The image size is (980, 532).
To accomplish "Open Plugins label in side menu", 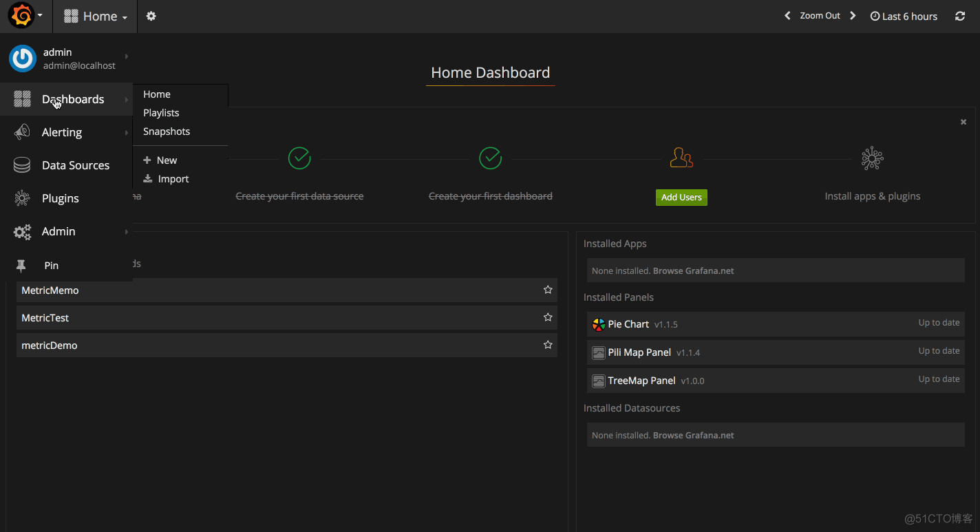I will (x=61, y=198).
